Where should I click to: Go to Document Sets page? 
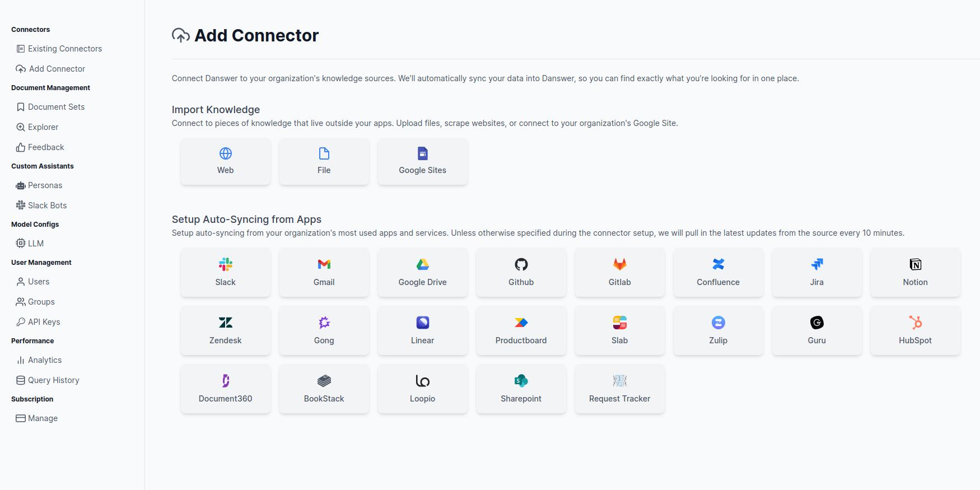pyautogui.click(x=56, y=107)
